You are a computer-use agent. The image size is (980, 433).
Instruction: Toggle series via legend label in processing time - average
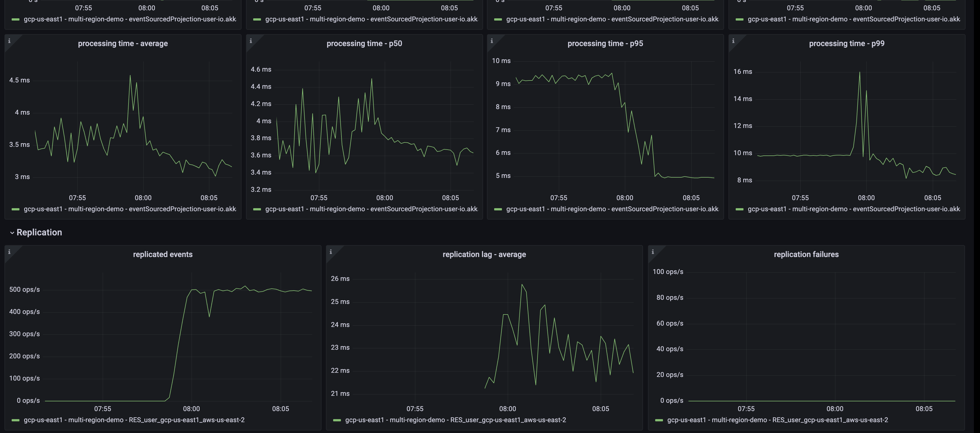click(130, 209)
